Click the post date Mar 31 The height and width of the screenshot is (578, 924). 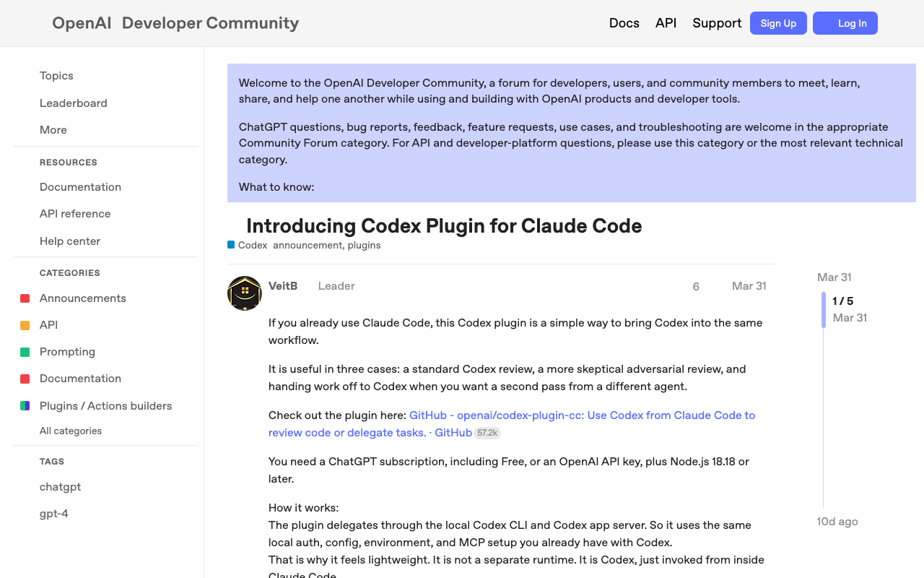(x=749, y=286)
